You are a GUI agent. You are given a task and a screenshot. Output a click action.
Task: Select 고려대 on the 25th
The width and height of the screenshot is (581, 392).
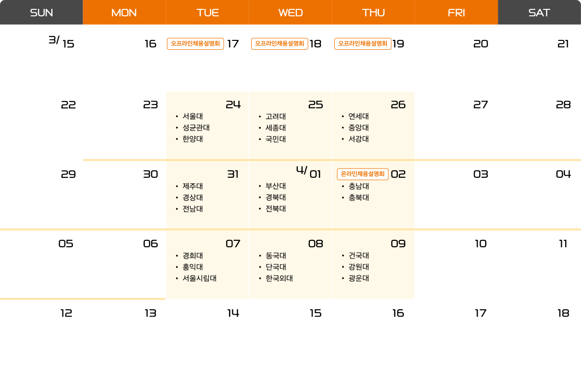[276, 117]
